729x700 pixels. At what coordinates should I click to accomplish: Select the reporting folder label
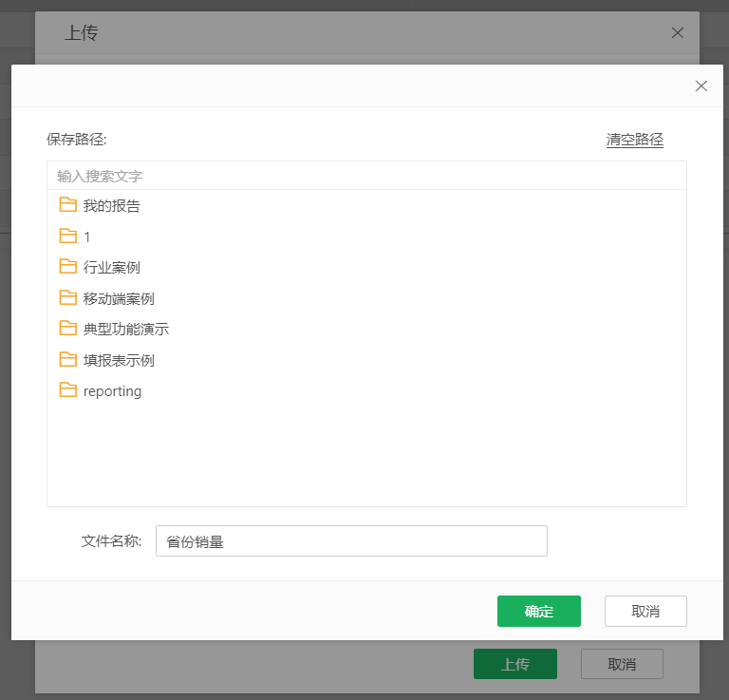tap(112, 391)
